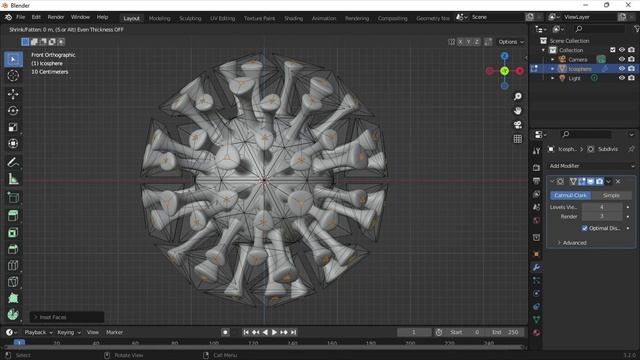Hide the Icosphere in viewport
The image size is (640, 360).
tap(622, 69)
